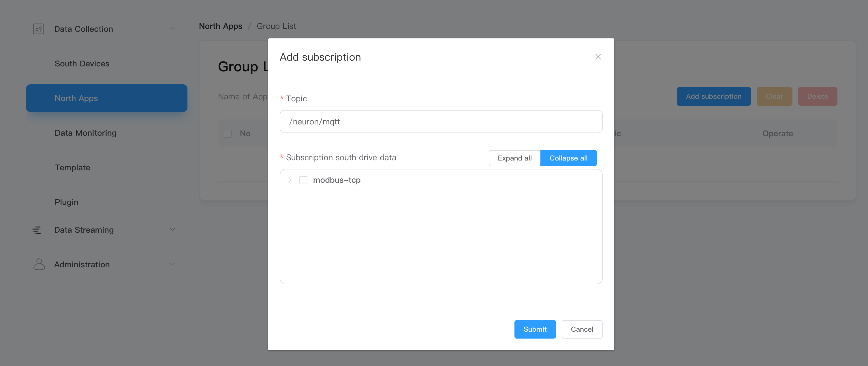
Task: Click the Collapse all button
Action: 568,158
